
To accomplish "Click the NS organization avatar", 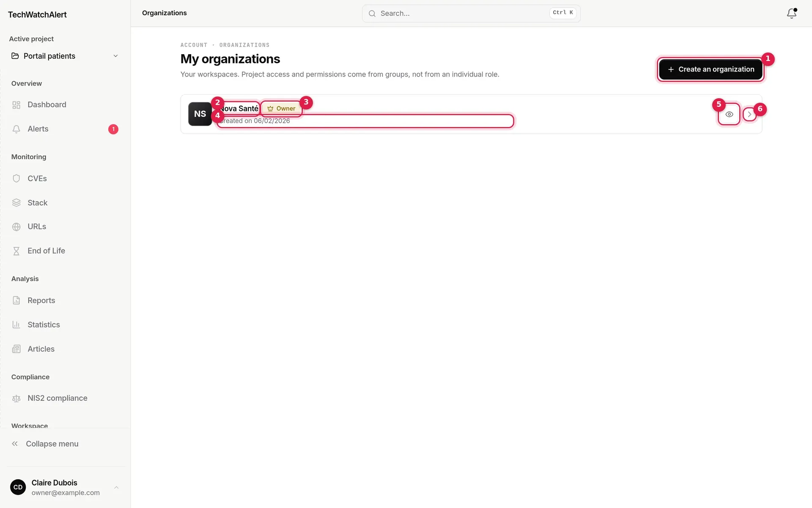I will point(200,114).
